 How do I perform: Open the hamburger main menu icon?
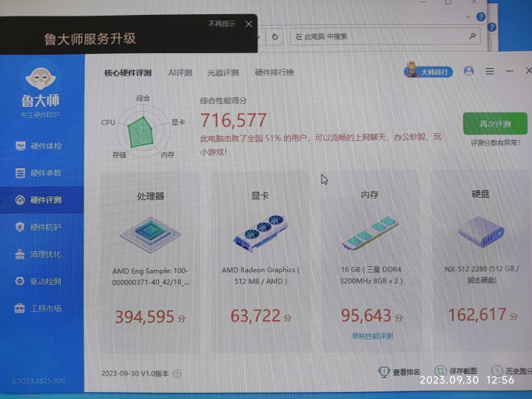[490, 71]
